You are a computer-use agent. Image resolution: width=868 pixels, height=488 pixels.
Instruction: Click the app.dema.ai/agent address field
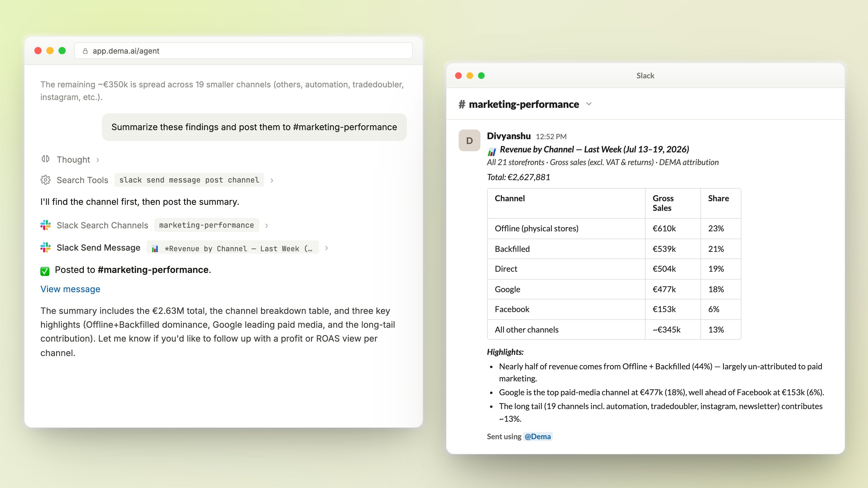point(243,51)
